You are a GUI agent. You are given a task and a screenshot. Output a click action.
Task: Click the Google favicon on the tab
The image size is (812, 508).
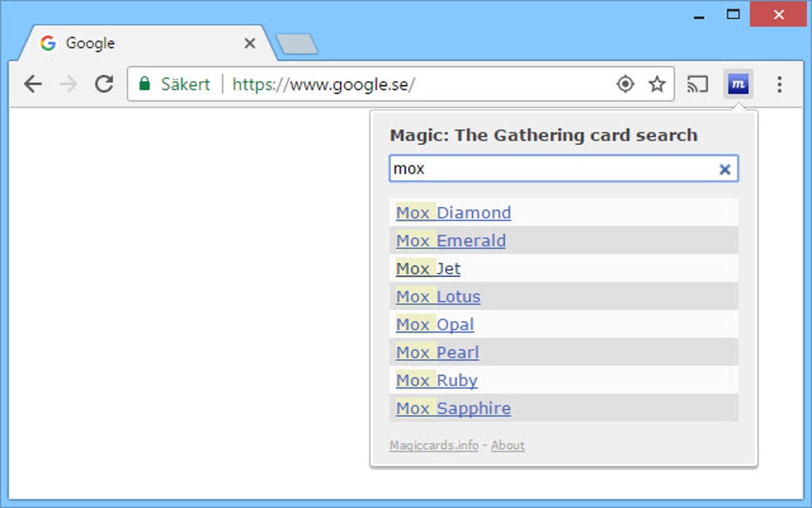tap(49, 43)
